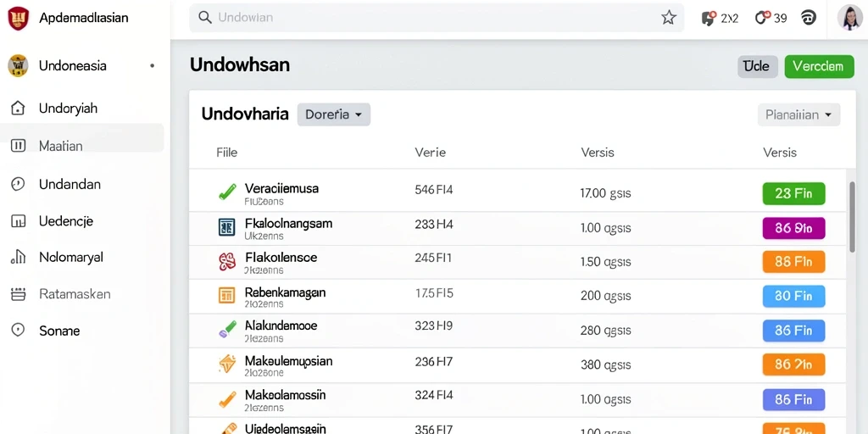The height and width of the screenshot is (434, 868).
Task: Click the purple 86 status badge
Action: click(x=793, y=228)
